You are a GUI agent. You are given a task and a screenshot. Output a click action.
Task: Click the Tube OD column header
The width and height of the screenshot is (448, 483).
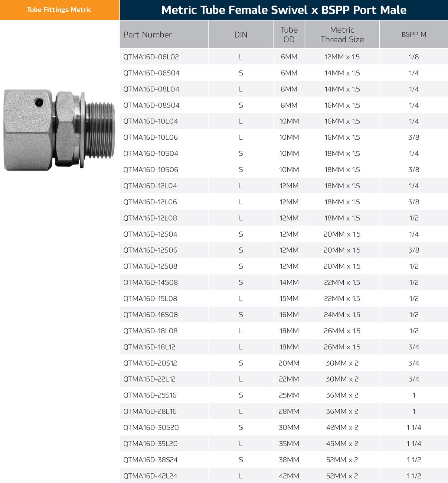tap(289, 35)
